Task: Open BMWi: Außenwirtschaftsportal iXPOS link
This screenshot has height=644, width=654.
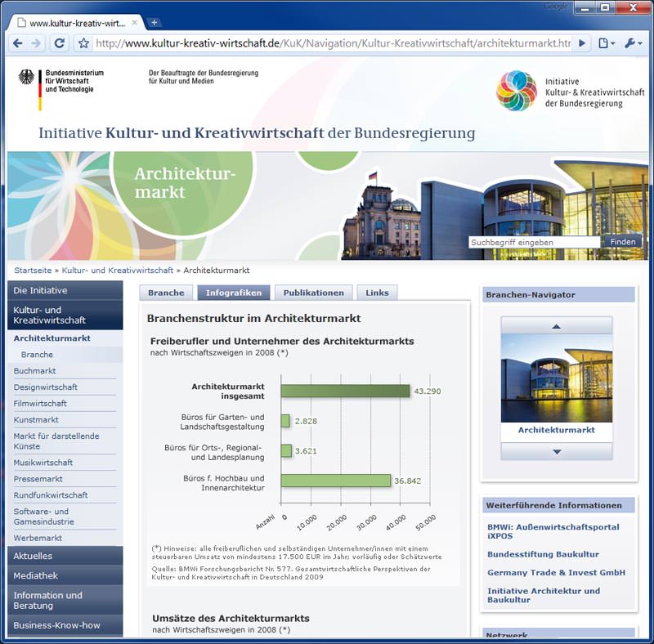Action: pos(553,531)
